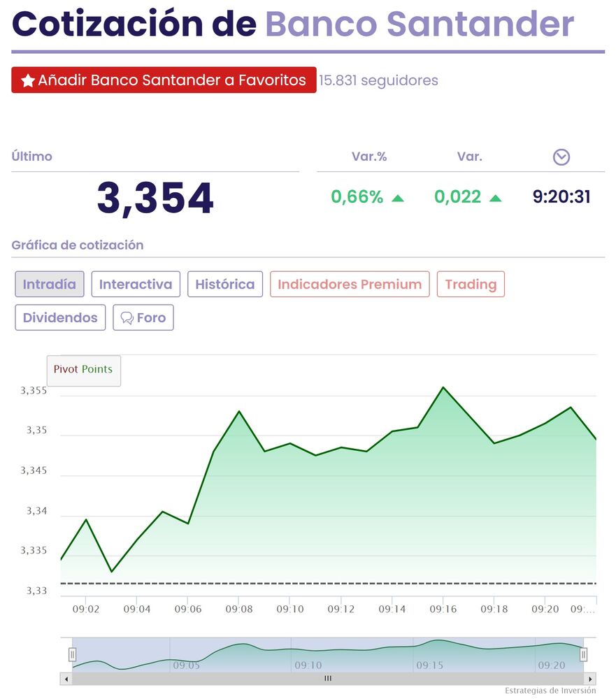616x699 pixels.
Task: Click the Foro speech bubble icon
Action: click(x=127, y=318)
